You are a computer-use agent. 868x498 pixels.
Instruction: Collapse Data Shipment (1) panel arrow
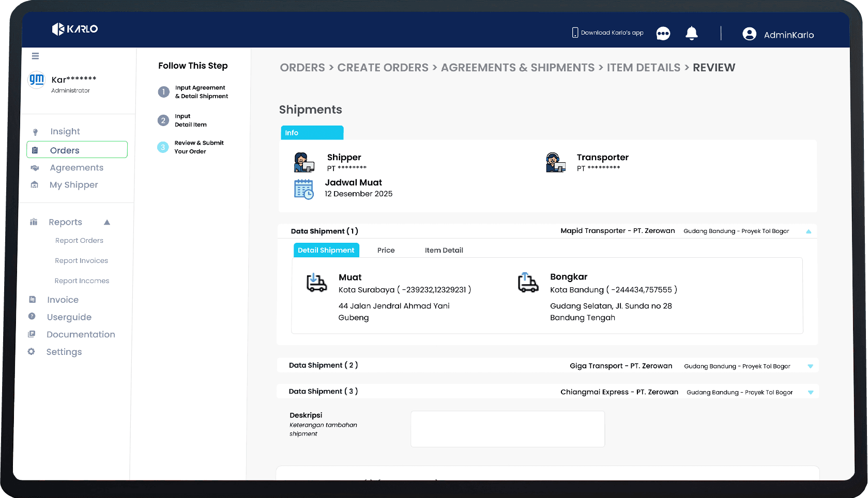click(809, 231)
